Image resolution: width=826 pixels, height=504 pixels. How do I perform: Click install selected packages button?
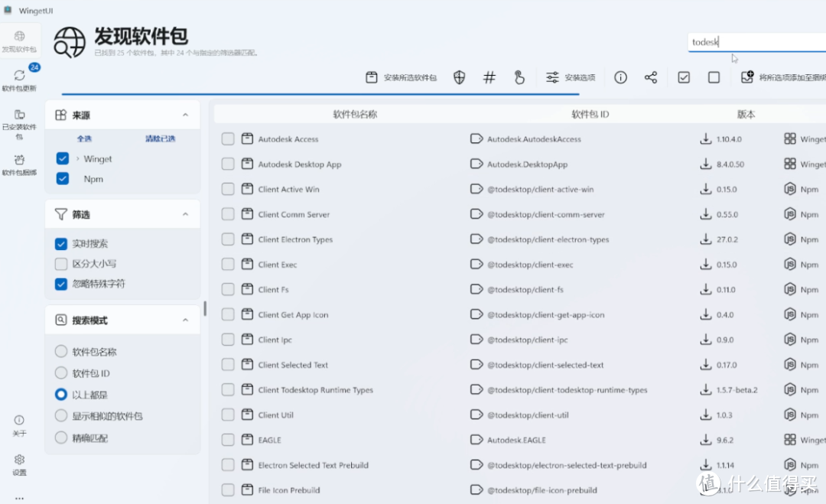[x=402, y=78]
